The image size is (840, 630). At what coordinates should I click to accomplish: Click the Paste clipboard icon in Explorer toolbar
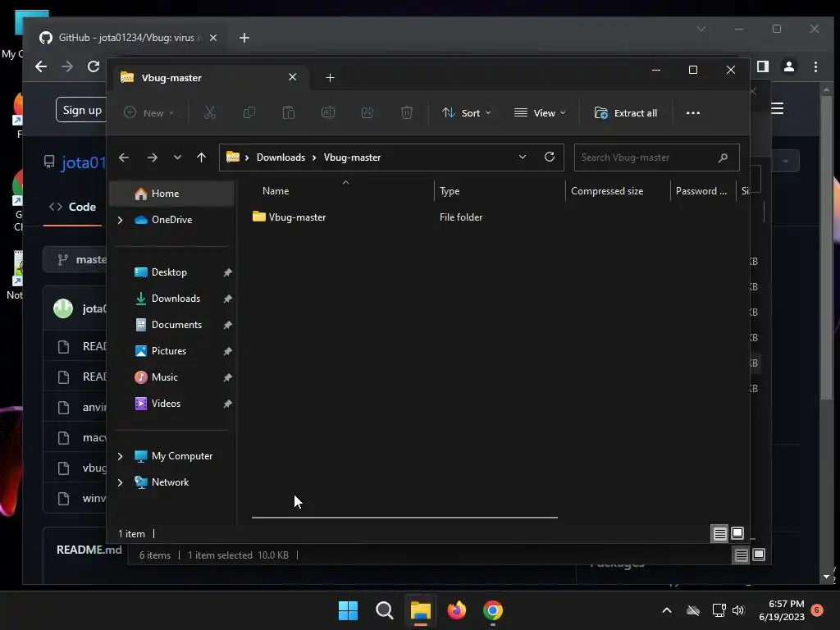click(289, 112)
